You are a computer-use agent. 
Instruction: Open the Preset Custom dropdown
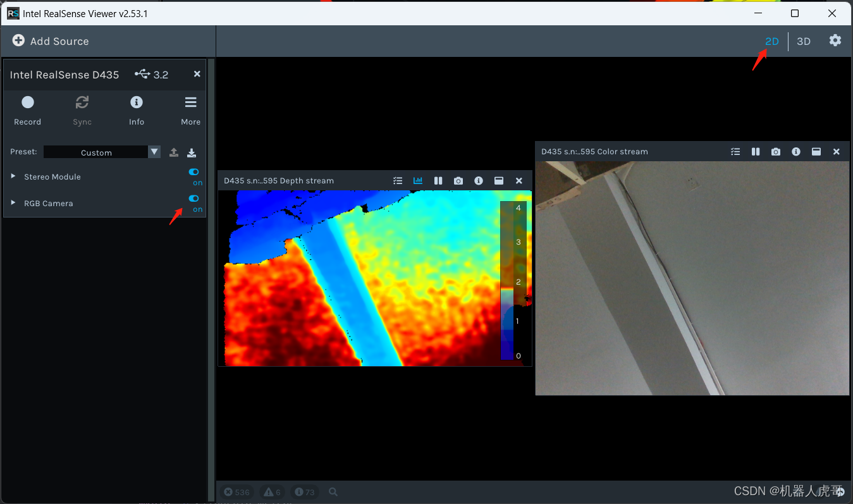(102, 152)
